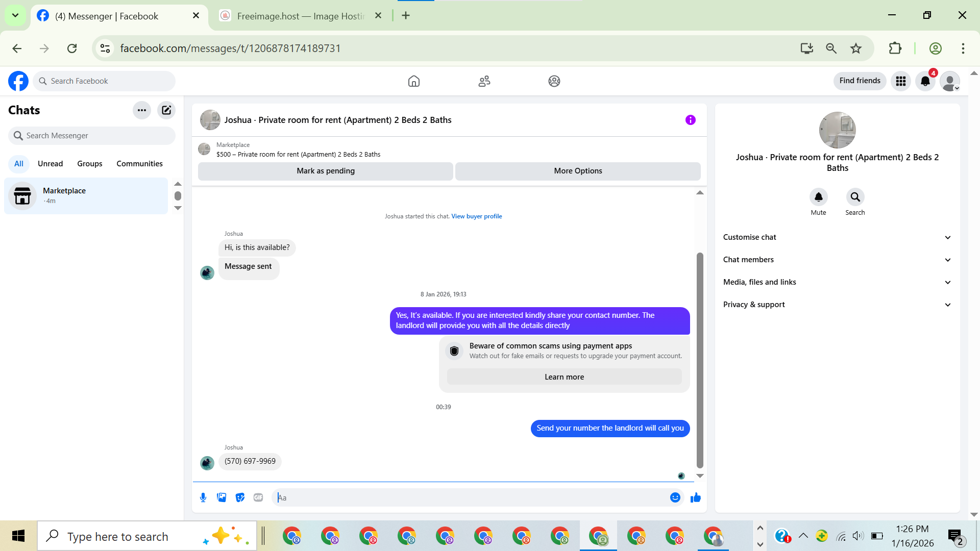
Task: Start a new message with compose icon
Action: tap(166, 110)
